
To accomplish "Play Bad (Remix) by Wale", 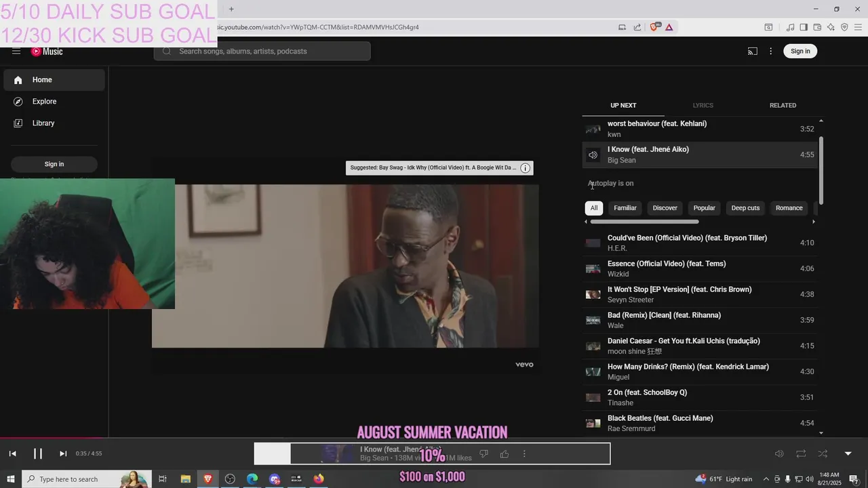I will pyautogui.click(x=701, y=320).
